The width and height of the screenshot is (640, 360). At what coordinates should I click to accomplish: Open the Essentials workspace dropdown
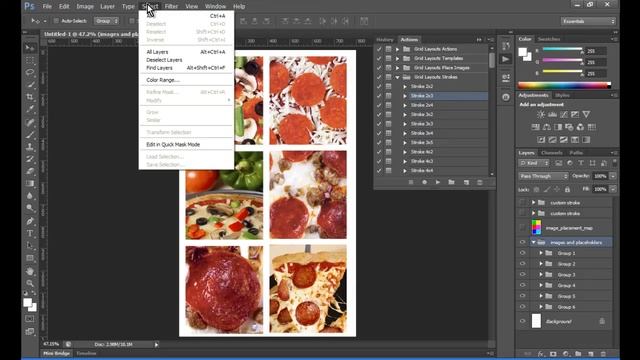coord(588,21)
